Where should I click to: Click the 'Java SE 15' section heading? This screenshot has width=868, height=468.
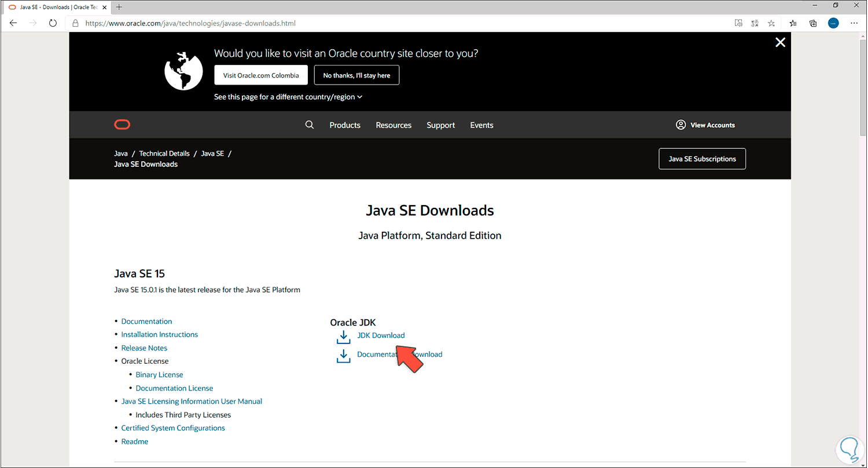[x=140, y=273]
